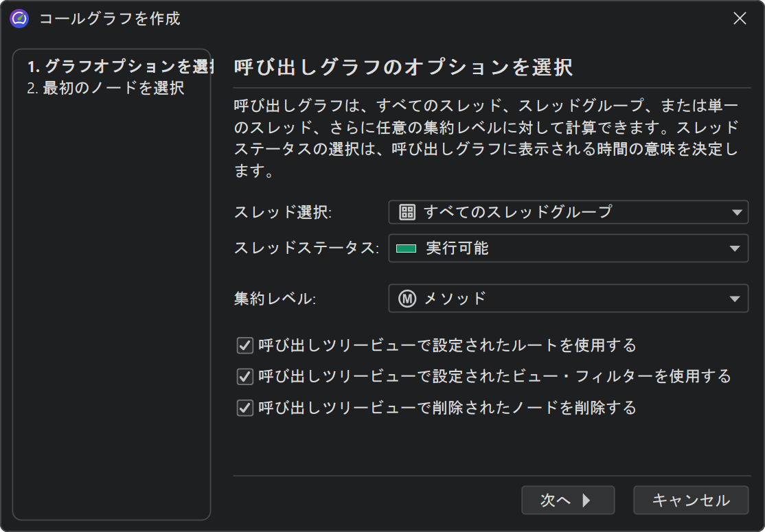Click the green runnable status swatch
765x532 pixels.
(406, 248)
